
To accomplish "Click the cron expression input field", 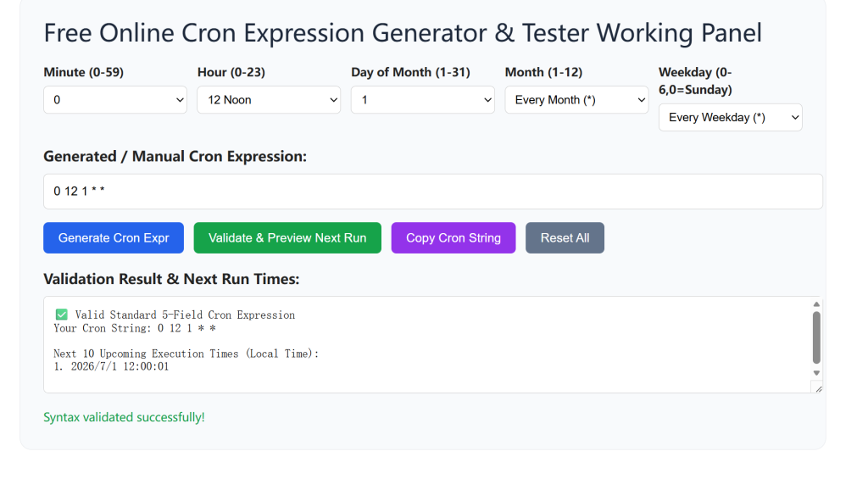I will [433, 192].
